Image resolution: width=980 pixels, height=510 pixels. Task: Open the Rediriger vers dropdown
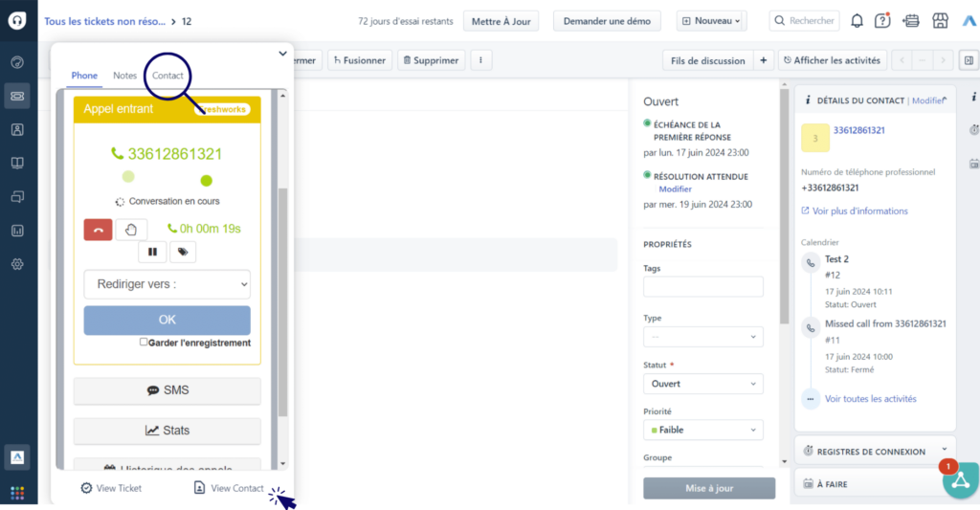click(167, 284)
